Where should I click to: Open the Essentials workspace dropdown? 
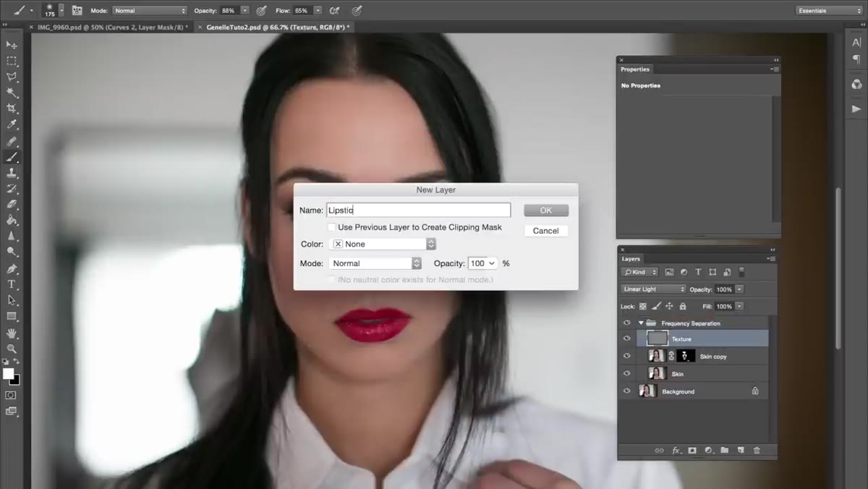pyautogui.click(x=828, y=11)
